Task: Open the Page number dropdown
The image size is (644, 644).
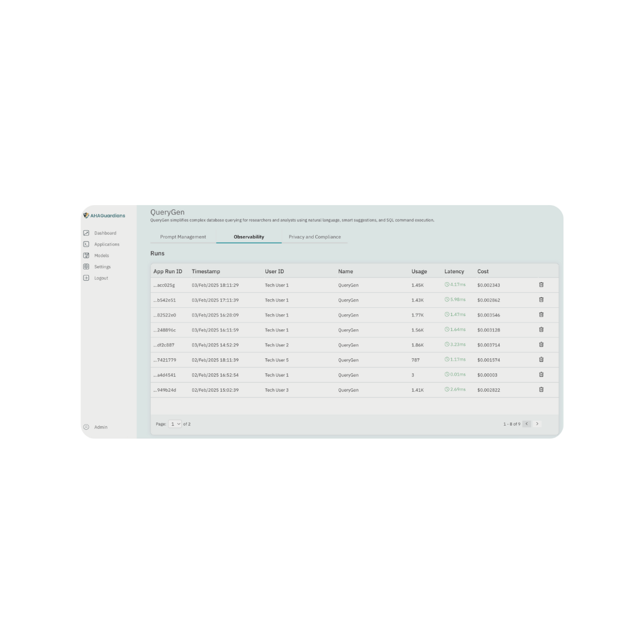Action: click(x=175, y=424)
